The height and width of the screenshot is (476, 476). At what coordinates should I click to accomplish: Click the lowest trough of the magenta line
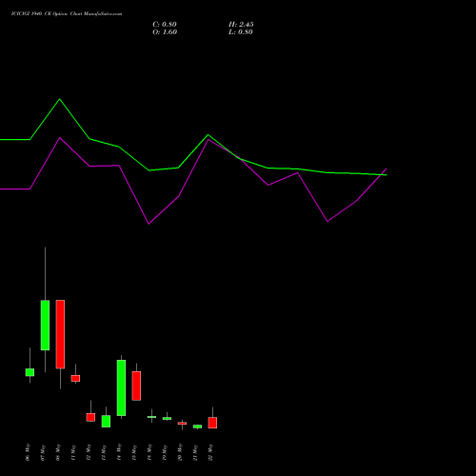tap(149, 224)
